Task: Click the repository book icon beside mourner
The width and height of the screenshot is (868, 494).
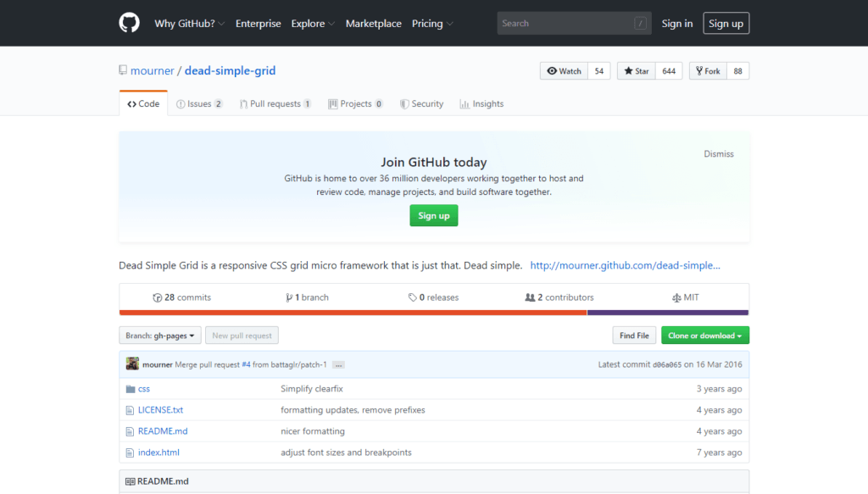Action: [123, 70]
